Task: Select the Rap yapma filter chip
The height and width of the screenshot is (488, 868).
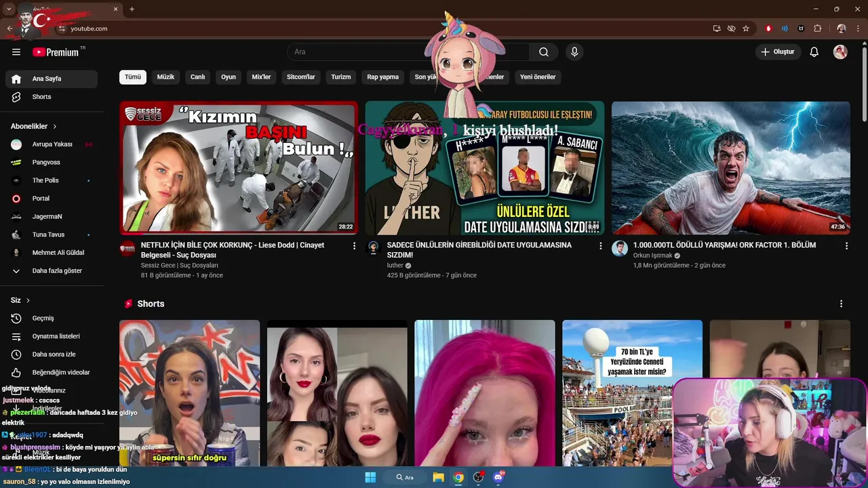Action: click(383, 77)
